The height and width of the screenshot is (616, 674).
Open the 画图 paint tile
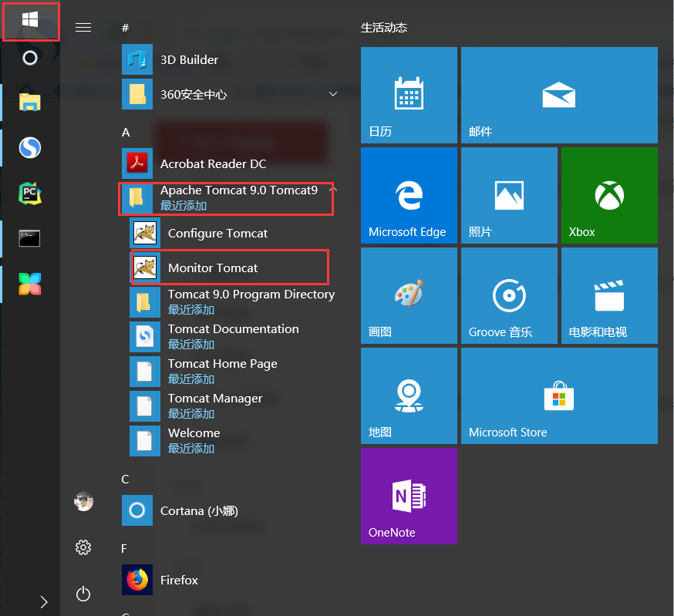(409, 295)
